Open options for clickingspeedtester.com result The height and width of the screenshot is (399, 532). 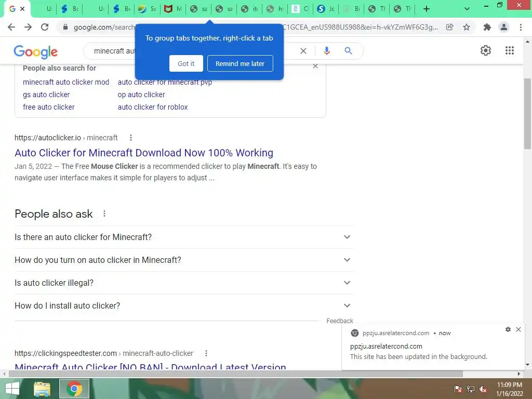206,353
